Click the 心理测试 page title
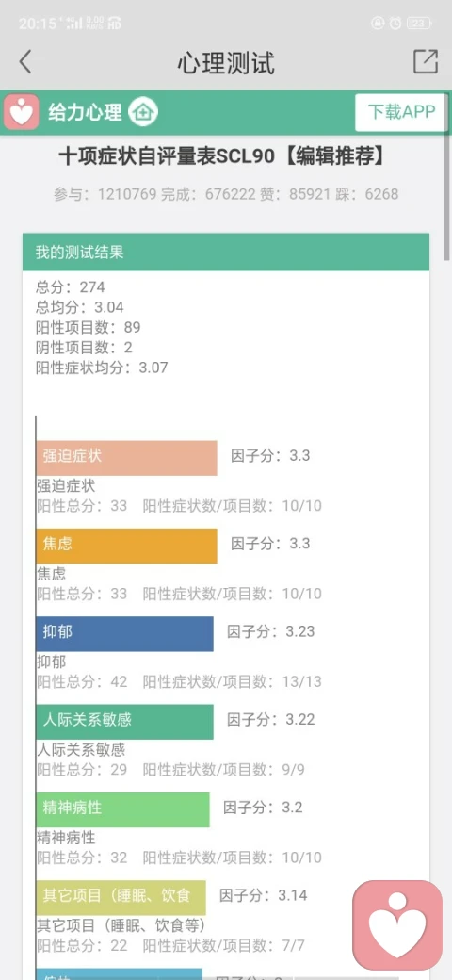452x980 pixels. pos(226,63)
